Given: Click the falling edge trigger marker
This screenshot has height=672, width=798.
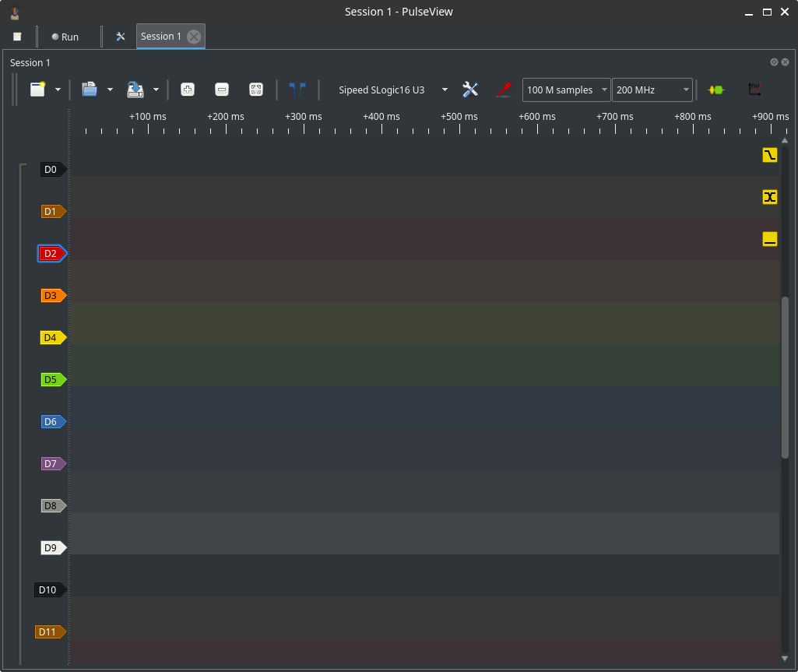Looking at the screenshot, I should (770, 155).
